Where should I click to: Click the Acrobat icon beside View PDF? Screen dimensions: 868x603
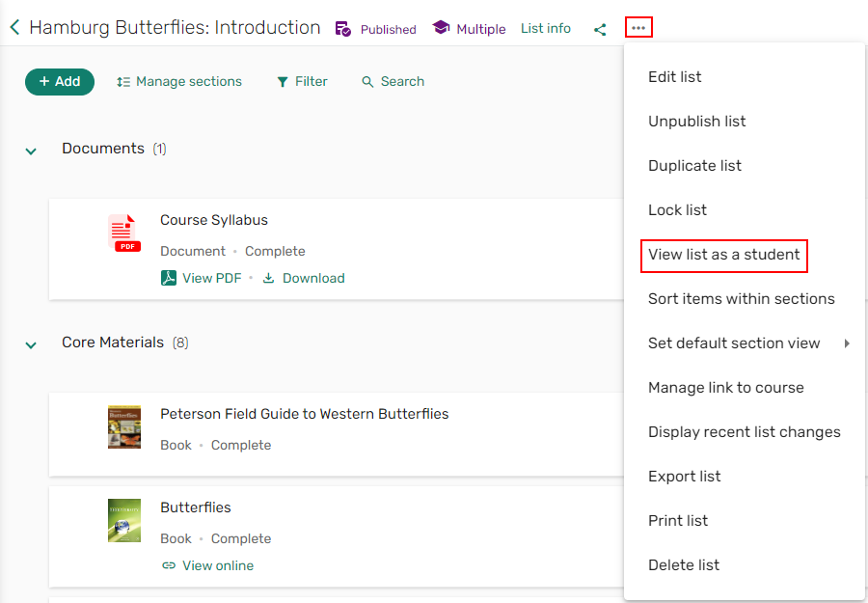pyautogui.click(x=168, y=278)
